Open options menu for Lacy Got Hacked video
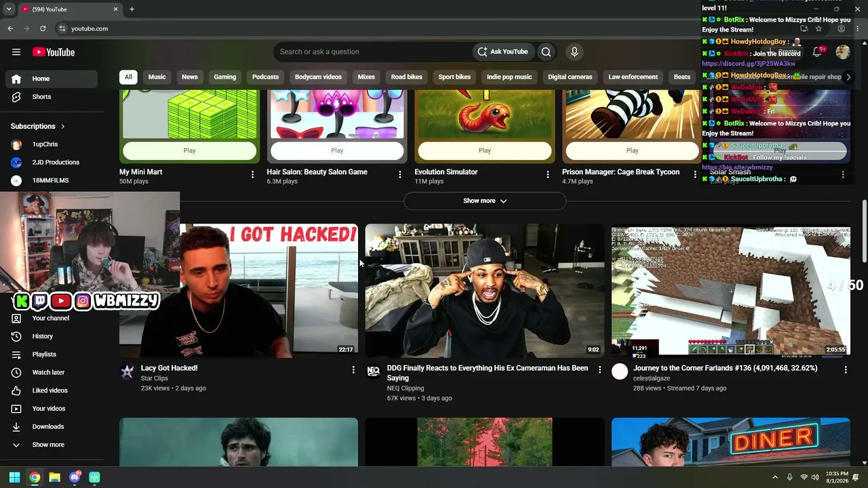Image resolution: width=868 pixels, height=488 pixels. click(353, 369)
